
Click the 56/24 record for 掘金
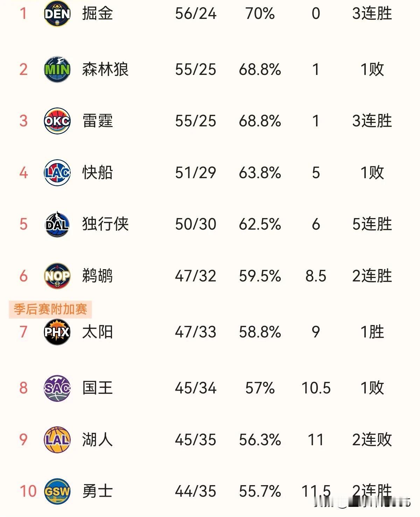[196, 14]
